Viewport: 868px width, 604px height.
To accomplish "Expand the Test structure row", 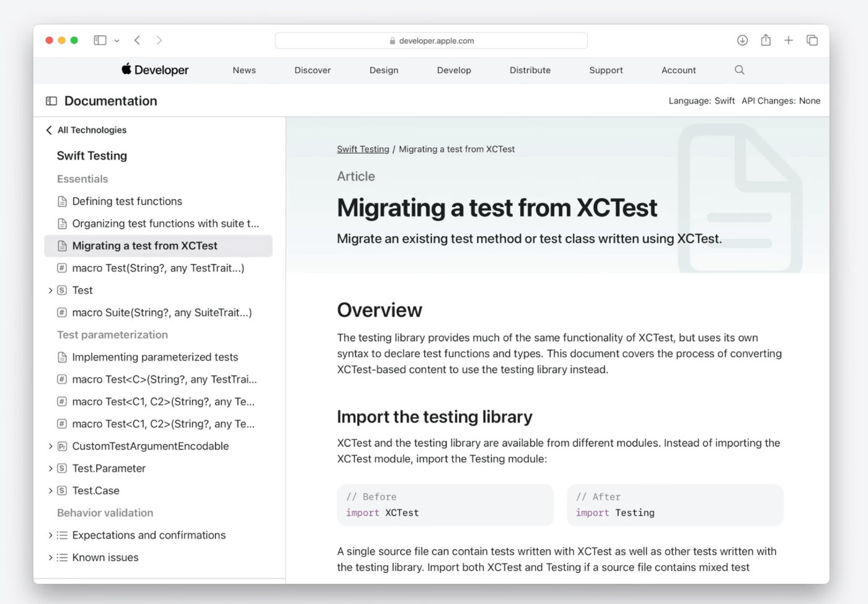I will pyautogui.click(x=50, y=290).
